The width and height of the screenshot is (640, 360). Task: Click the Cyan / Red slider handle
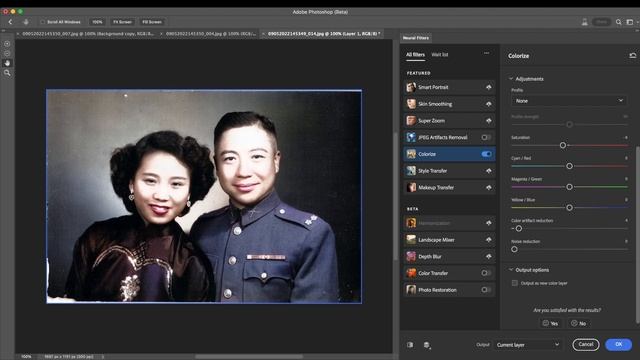(569, 166)
